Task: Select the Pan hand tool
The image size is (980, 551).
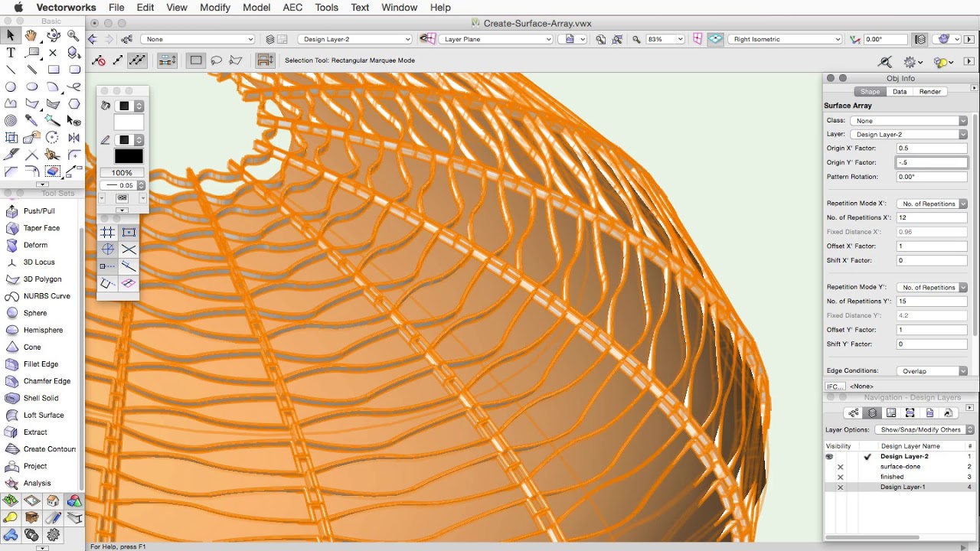Action: click(31, 35)
